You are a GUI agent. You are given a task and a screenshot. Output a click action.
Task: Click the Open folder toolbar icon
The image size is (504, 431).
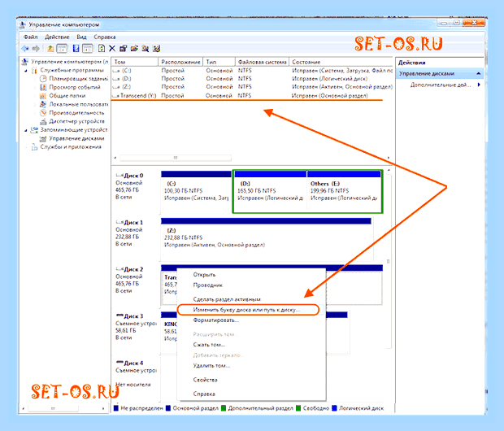click(134, 49)
